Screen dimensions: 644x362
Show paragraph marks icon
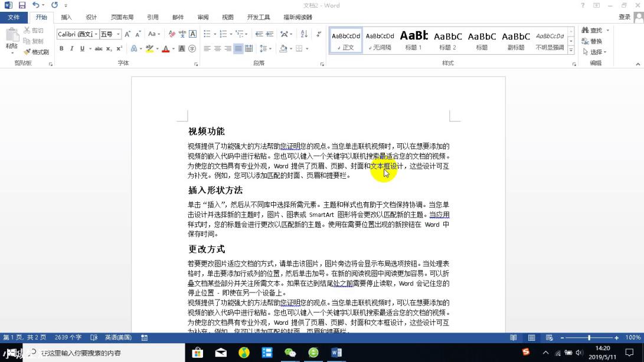(318, 34)
